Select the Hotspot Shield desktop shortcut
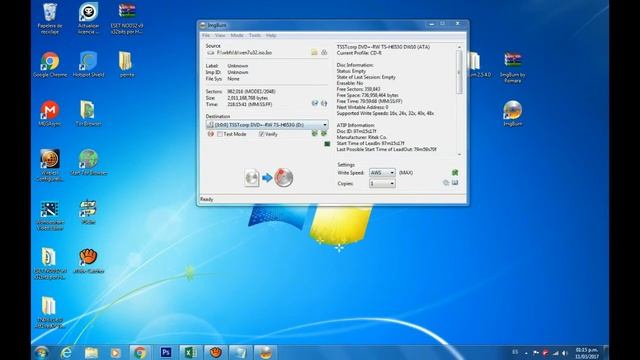This screenshot has width=640, height=360. pos(88,64)
